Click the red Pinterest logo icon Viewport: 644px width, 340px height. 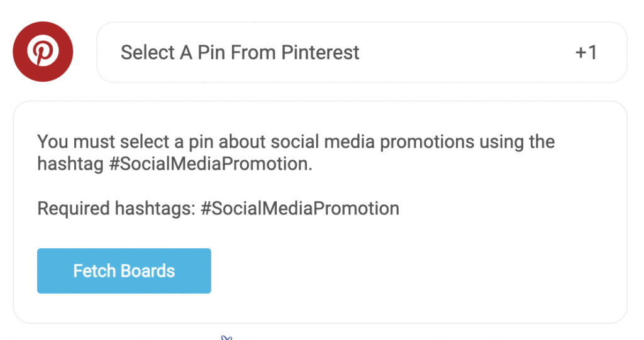pos(43,52)
